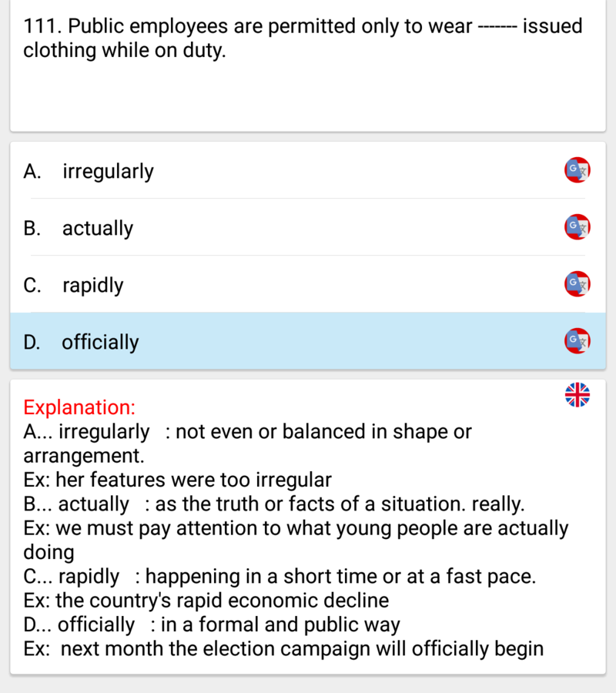The height and width of the screenshot is (693, 616).
Task: Tap explanation line for officially definition
Action: (x=212, y=624)
